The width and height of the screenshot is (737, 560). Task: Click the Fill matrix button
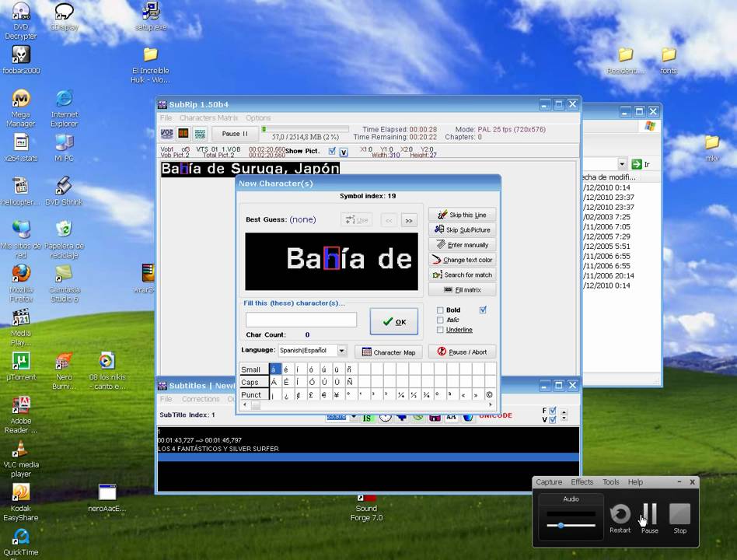click(462, 289)
